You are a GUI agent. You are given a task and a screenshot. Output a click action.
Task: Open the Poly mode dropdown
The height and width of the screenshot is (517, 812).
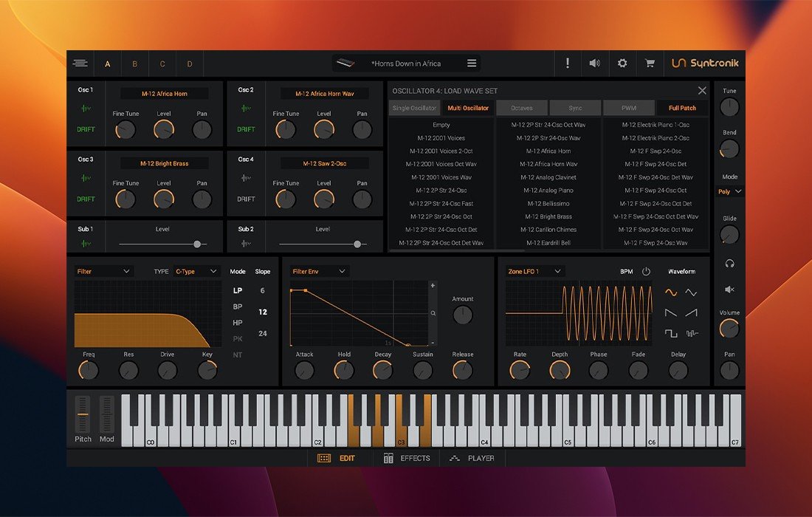click(x=729, y=191)
